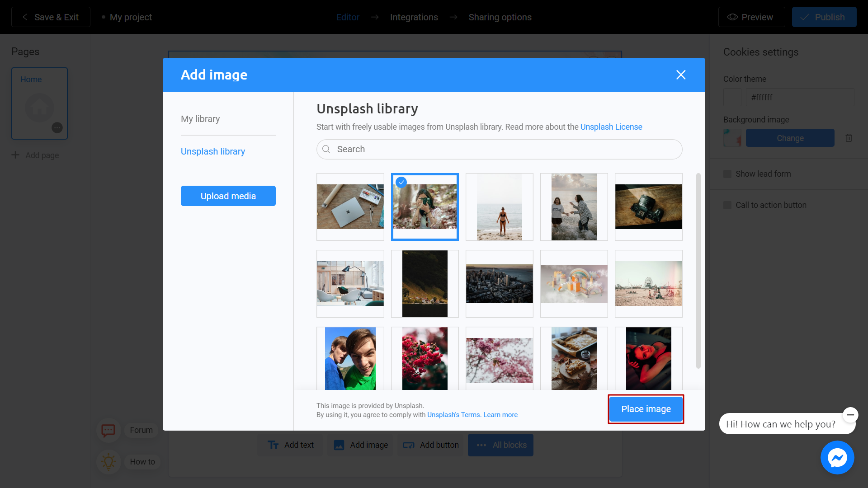Click the Place image button
This screenshot has width=868, height=488.
[x=646, y=409]
